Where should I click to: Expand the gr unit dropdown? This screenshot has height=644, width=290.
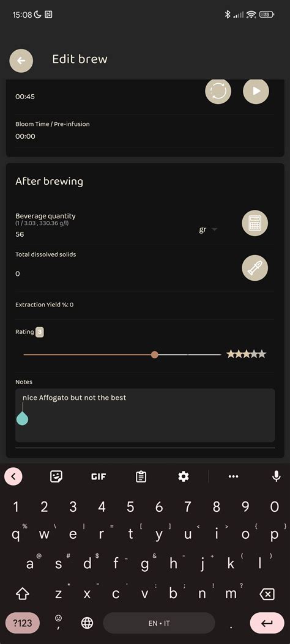pyautogui.click(x=208, y=229)
